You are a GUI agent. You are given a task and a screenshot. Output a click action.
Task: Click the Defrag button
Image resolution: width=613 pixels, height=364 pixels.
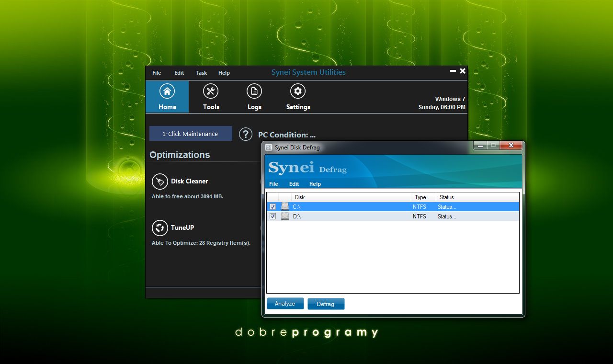[x=326, y=304]
